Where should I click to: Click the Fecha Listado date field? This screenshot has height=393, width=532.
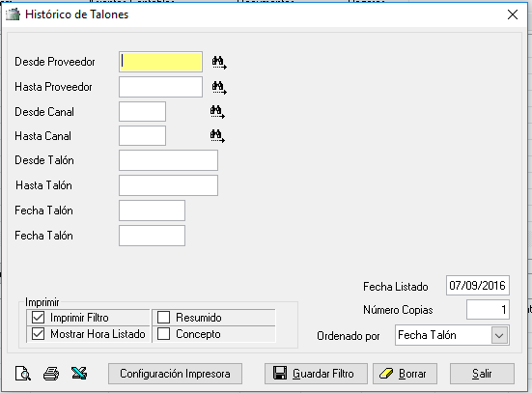pyautogui.click(x=478, y=286)
